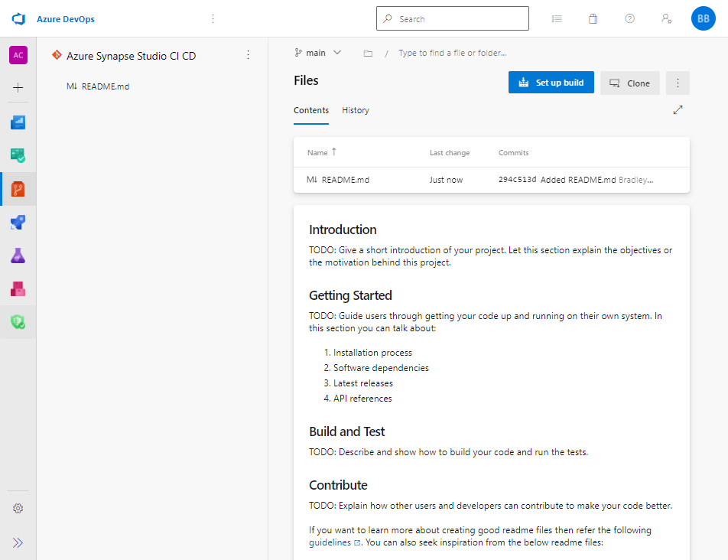
Task: Click the root folder breadcrumb icon
Action: pyautogui.click(x=368, y=54)
